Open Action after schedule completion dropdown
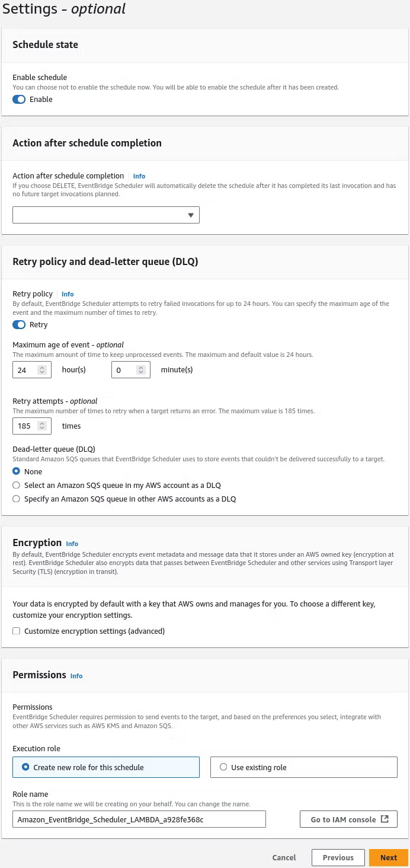This screenshot has width=410, height=868. pos(106,215)
